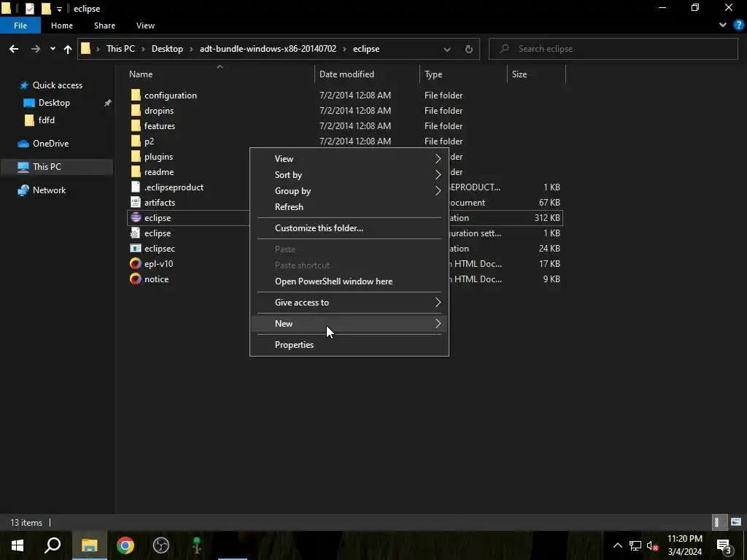This screenshot has height=560, width=747.
Task: Open the Quick Access Toolbar customize dropdown
Action: (x=60, y=9)
